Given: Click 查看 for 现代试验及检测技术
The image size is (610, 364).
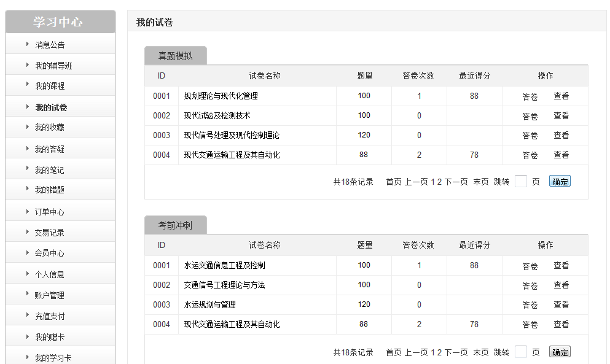Looking at the screenshot, I should [561, 115].
